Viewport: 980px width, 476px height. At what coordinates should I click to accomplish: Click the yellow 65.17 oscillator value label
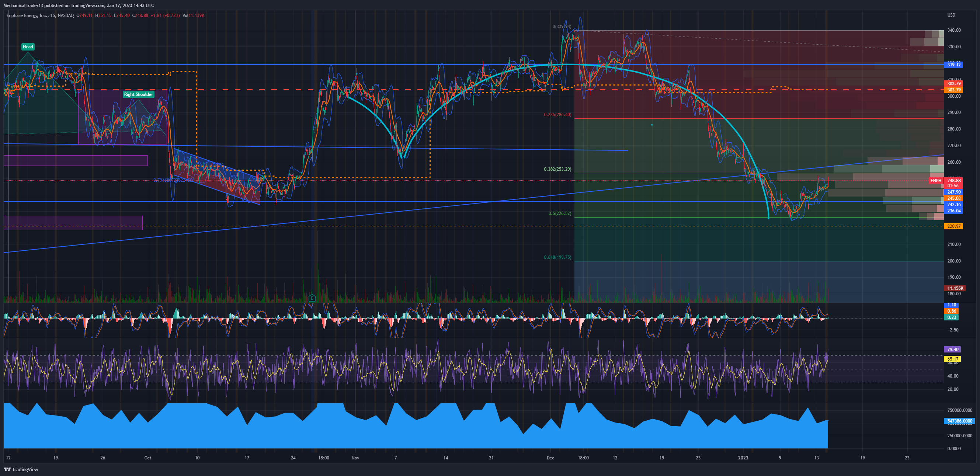(952, 359)
